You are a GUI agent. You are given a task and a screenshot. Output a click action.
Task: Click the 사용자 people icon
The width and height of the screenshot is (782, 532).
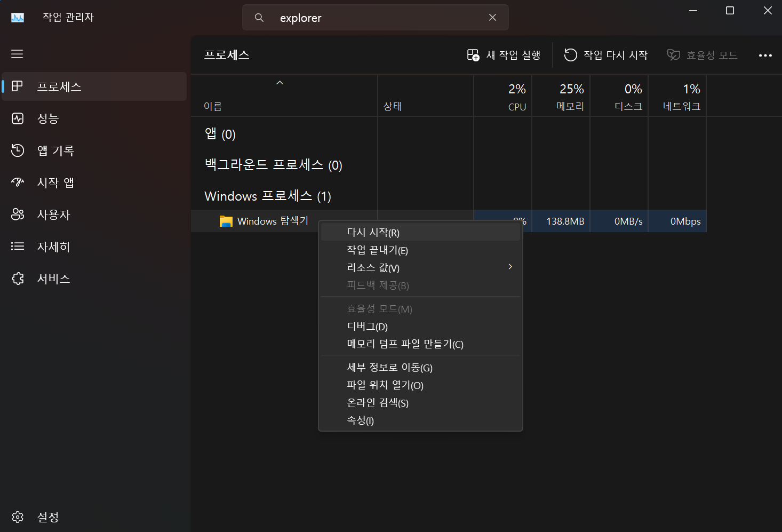18,215
